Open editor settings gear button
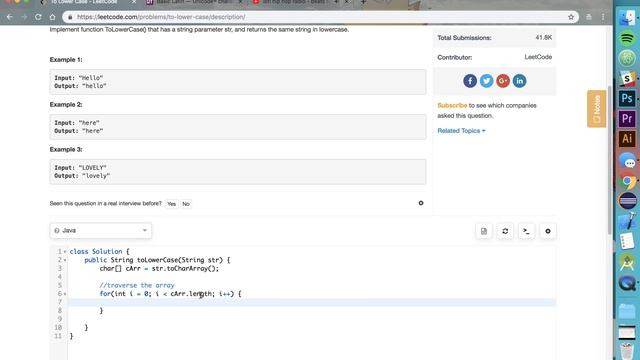The image size is (640, 360). pos(548,231)
